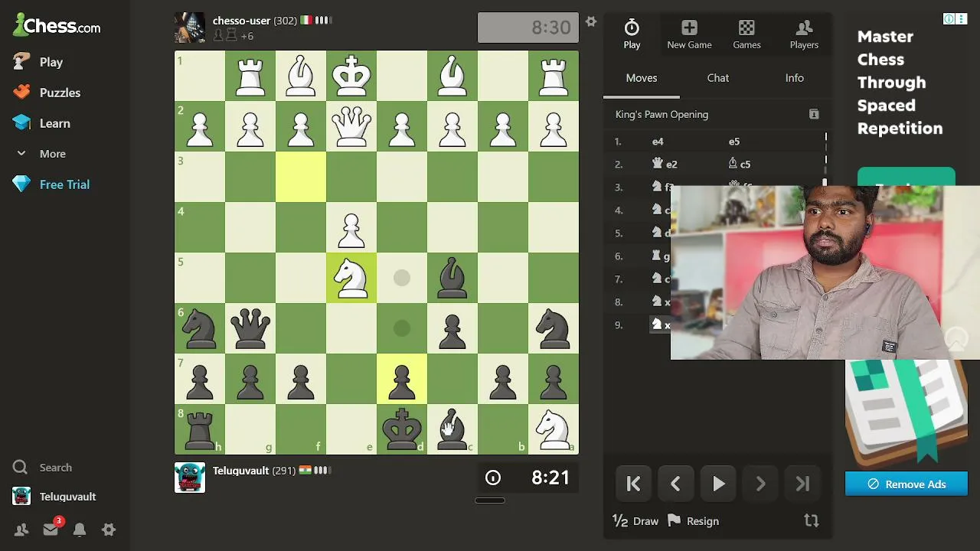Select move 2 queen e2 in move list
Screen dimensions: 980x551
pyautogui.click(x=665, y=164)
